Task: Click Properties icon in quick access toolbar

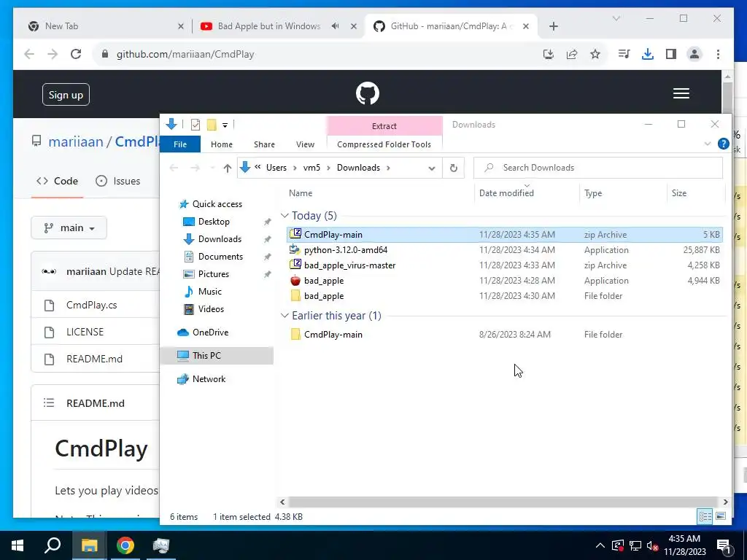Action: pos(196,125)
